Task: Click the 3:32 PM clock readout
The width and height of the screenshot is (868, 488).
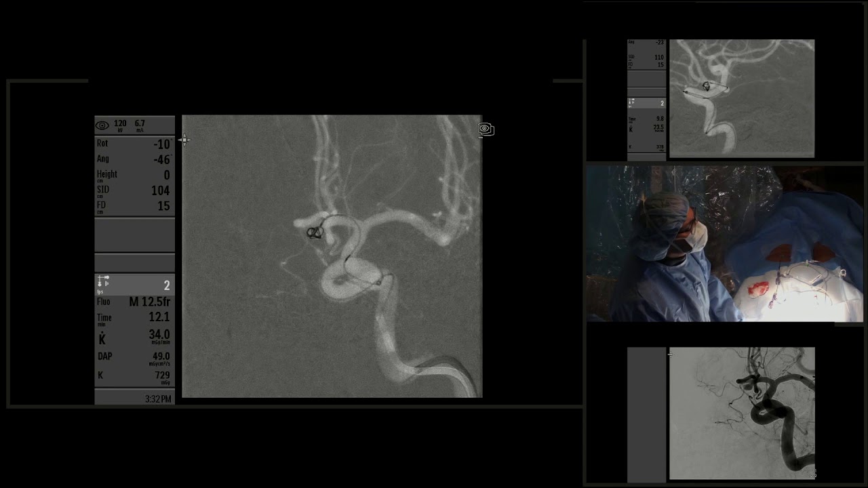Action: coord(158,399)
